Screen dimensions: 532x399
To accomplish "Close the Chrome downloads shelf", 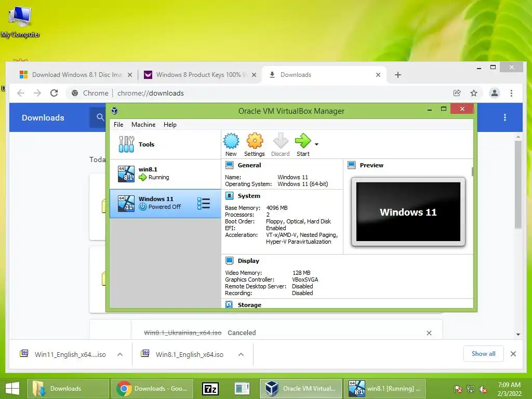I will tap(513, 354).
